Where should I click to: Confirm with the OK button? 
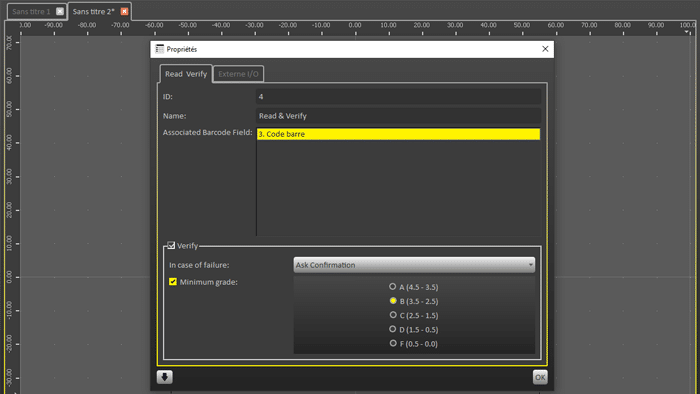pos(540,377)
